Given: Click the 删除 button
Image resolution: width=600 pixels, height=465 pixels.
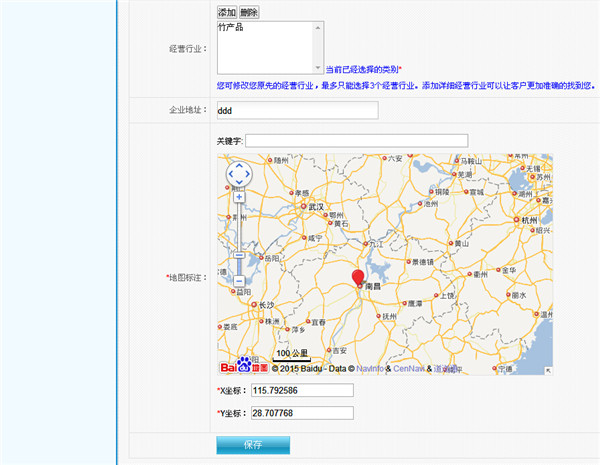Looking at the screenshot, I should (x=249, y=12).
